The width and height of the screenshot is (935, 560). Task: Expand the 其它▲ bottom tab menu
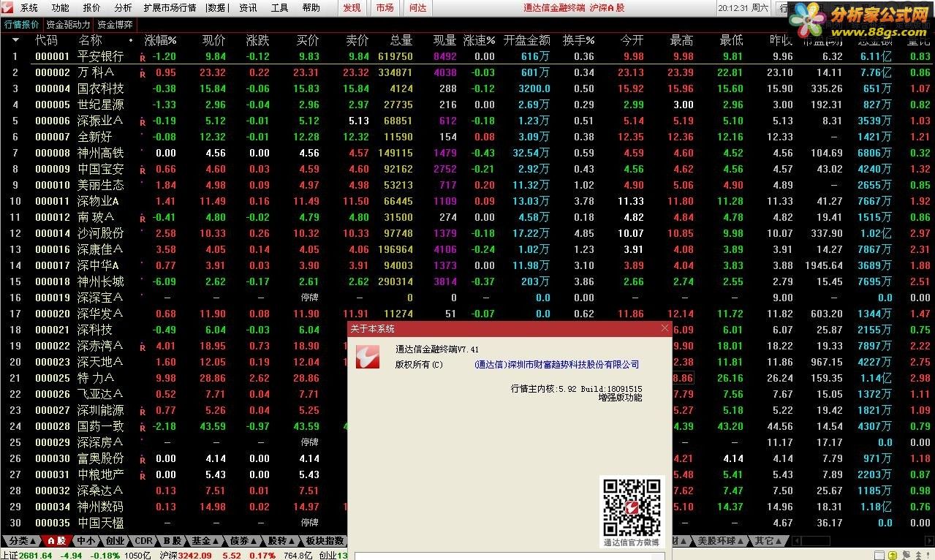point(768,541)
